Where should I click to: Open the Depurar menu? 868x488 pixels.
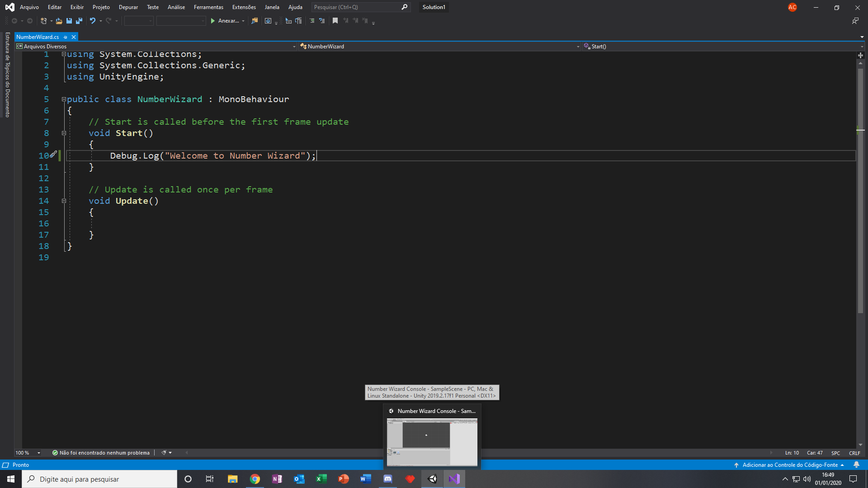pos(128,7)
